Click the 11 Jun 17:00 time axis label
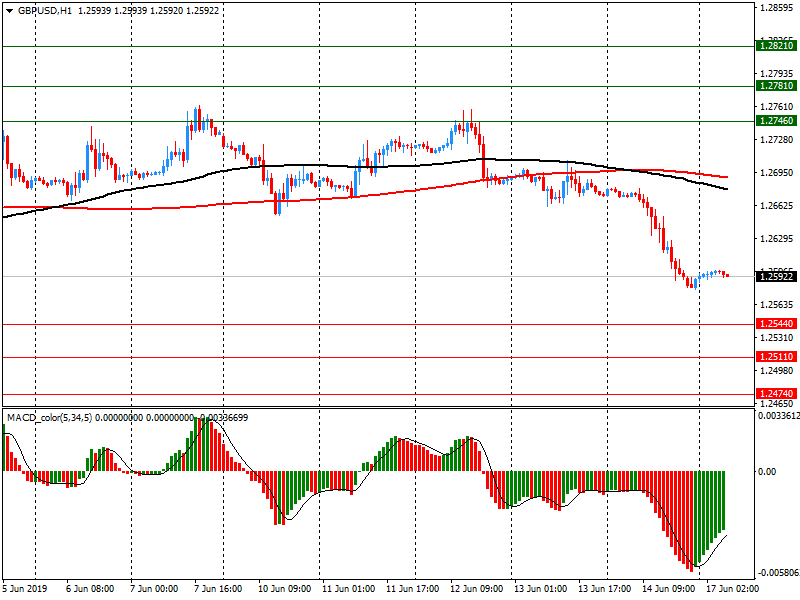The height and width of the screenshot is (600, 800). [x=413, y=589]
